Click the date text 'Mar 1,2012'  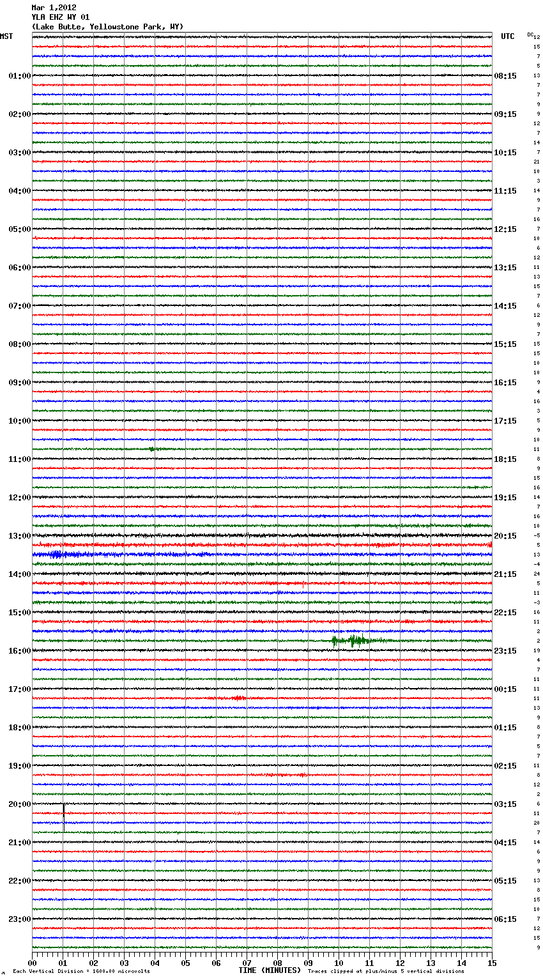tap(54, 8)
